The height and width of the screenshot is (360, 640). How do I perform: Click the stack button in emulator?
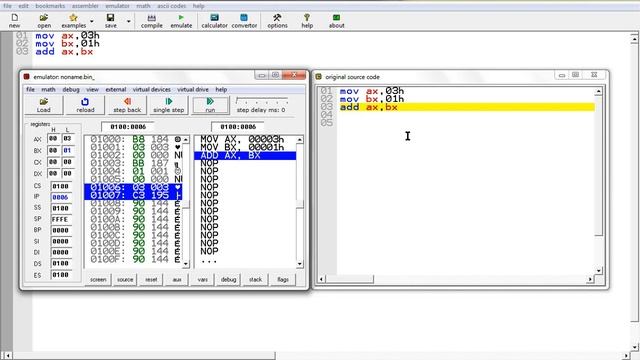click(x=255, y=280)
